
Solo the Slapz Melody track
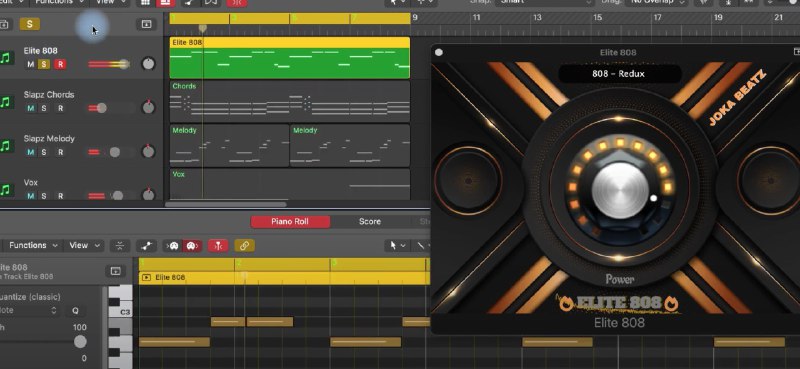[x=44, y=152]
